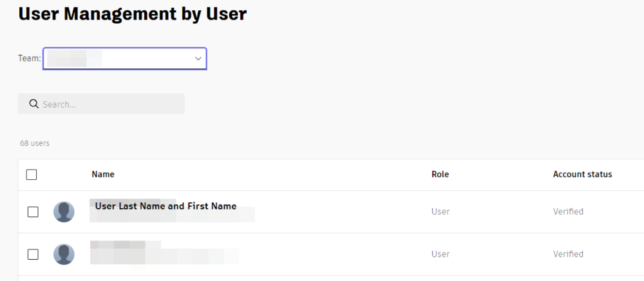Screen dimensions: 644x281
Task: Click the Role column header
Action: pyautogui.click(x=440, y=174)
